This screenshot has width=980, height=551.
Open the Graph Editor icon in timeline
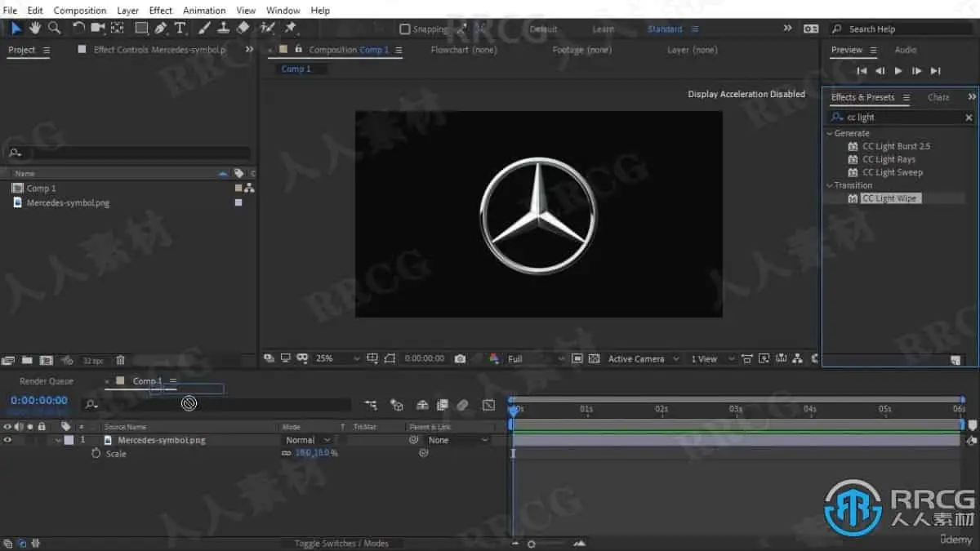488,404
